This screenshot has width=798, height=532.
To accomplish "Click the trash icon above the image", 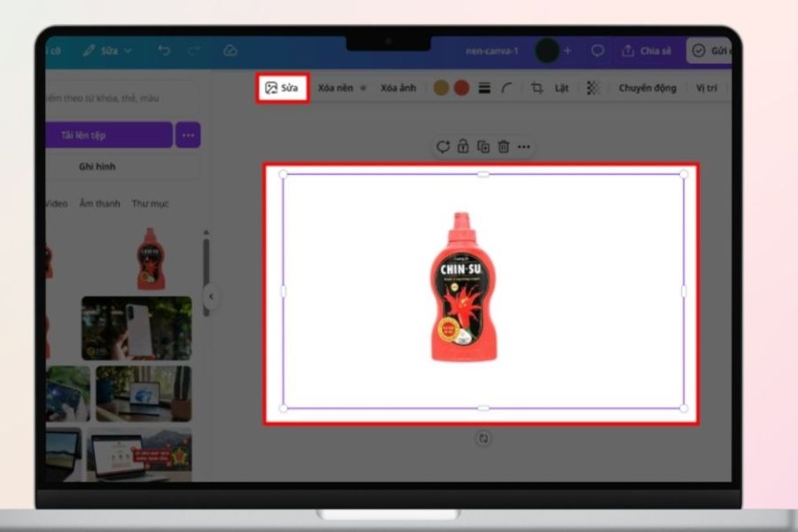I will [504, 146].
